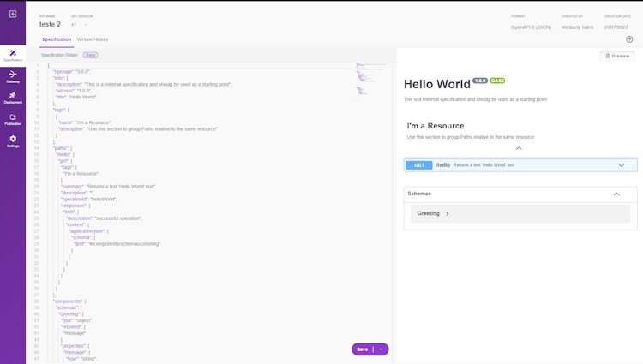Click the Specification Details label

tap(59, 55)
